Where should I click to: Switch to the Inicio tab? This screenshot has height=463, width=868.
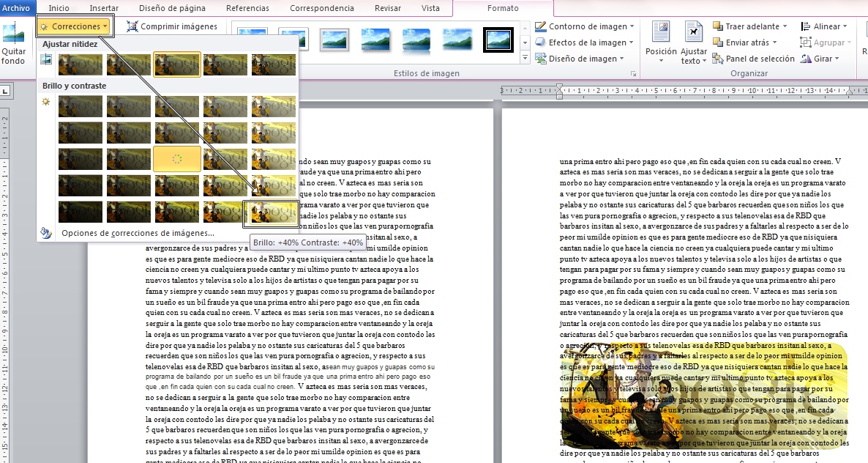click(x=59, y=8)
